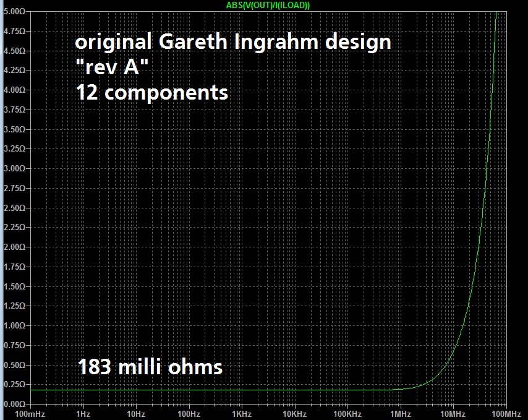Click the 2.75Ω vertical axis label

(14, 188)
